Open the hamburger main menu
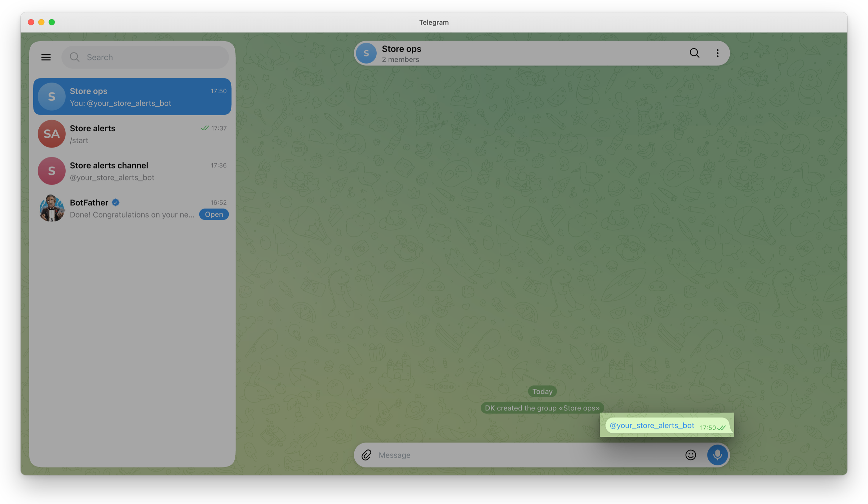Image resolution: width=868 pixels, height=504 pixels. pos(46,57)
